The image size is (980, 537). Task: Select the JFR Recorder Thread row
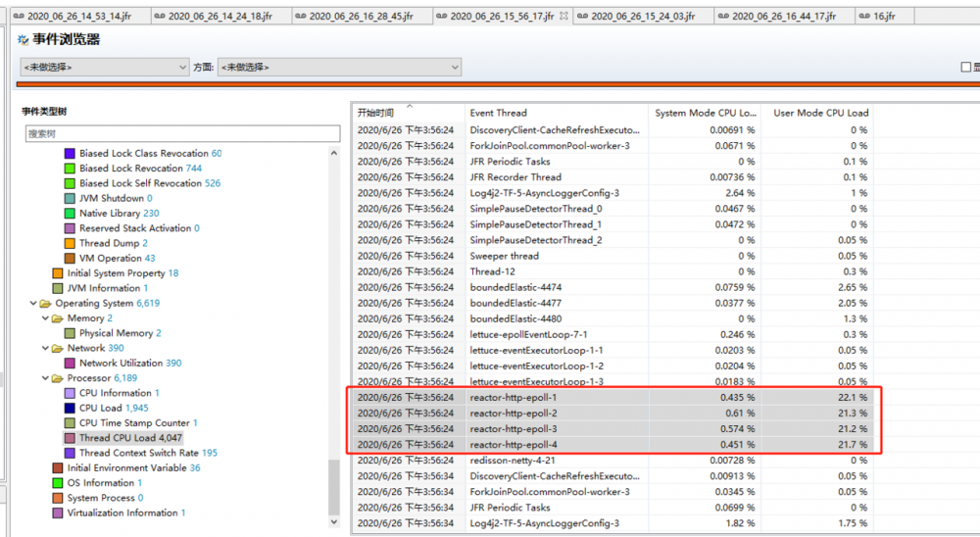tap(612, 177)
